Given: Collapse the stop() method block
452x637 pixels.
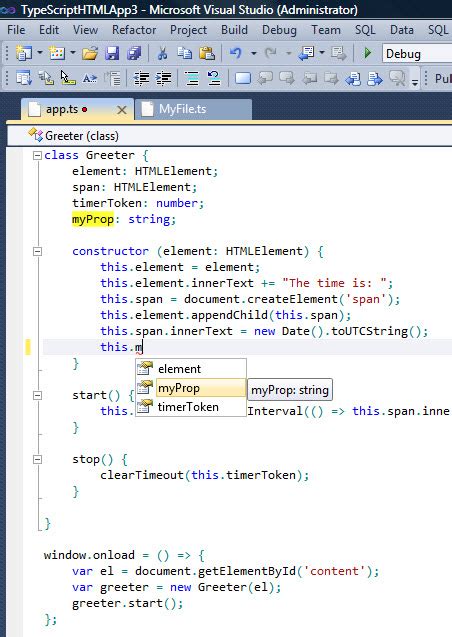Looking at the screenshot, I should pyautogui.click(x=37, y=459).
